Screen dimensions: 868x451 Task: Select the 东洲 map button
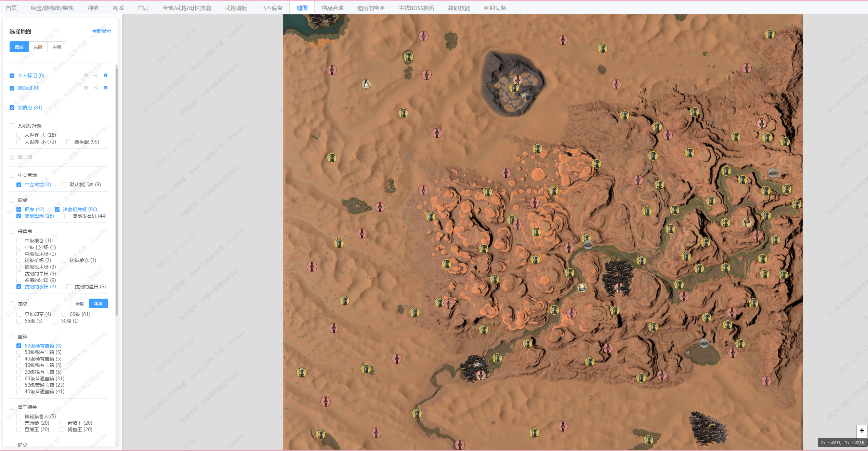tap(38, 47)
